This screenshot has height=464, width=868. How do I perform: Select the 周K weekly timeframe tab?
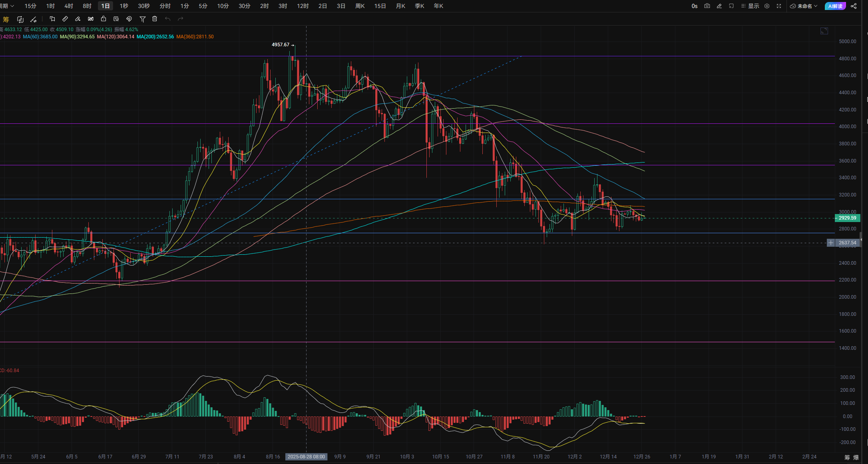pos(360,6)
